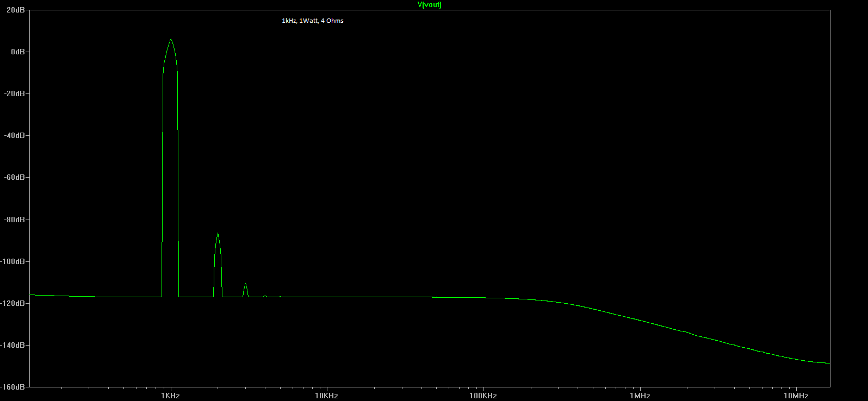Click the -40dB axis label
This screenshot has height=401, width=868.
click(x=14, y=135)
